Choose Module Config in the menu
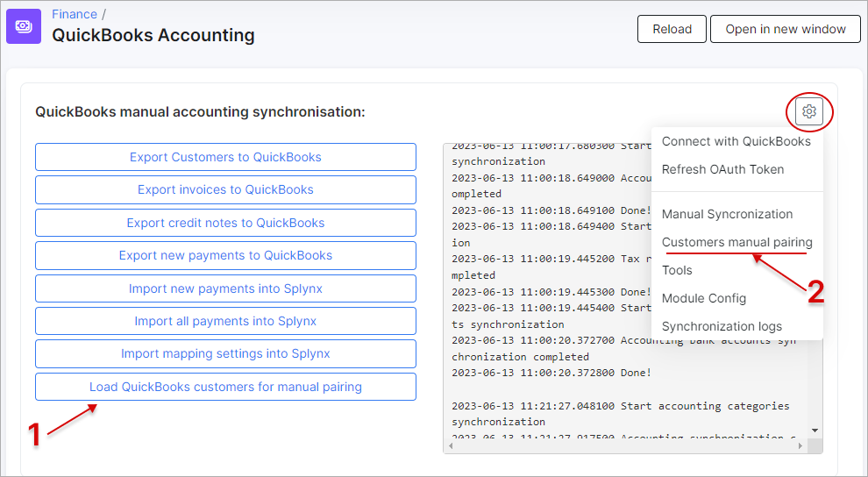The image size is (868, 477). point(703,298)
